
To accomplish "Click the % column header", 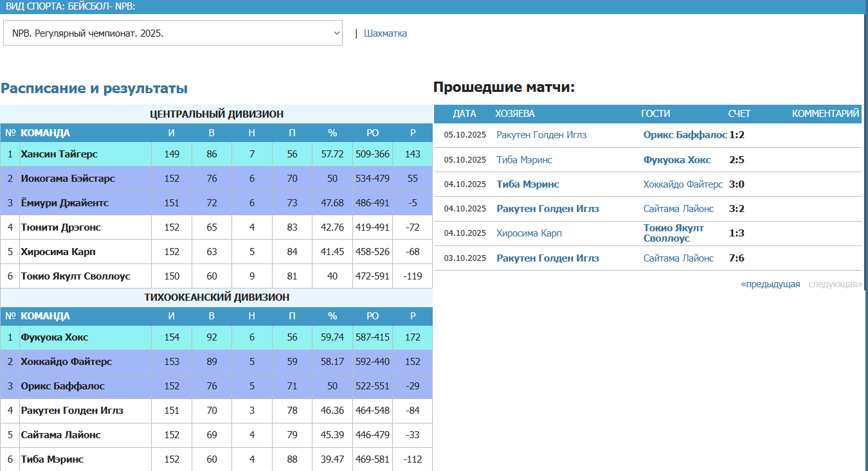I will click(x=332, y=133).
